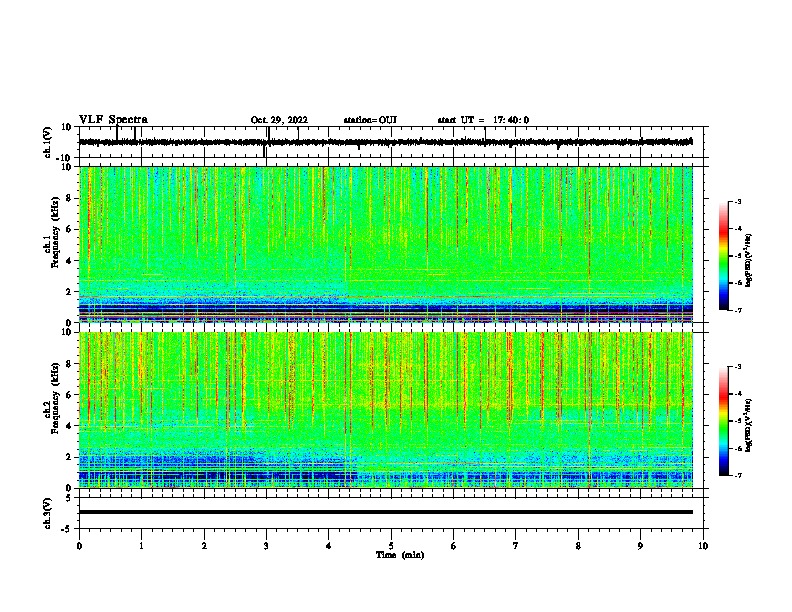Click the ch.2 spectrogram color bar

(723, 421)
